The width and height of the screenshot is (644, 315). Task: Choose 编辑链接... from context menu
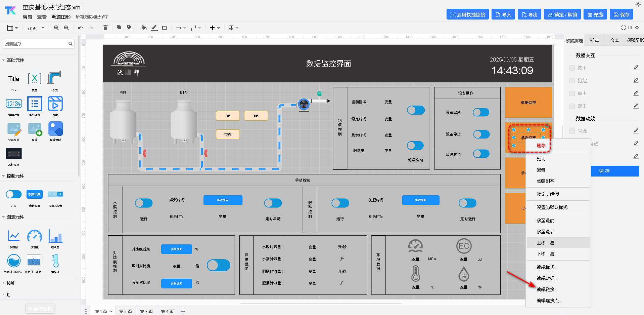click(x=547, y=289)
